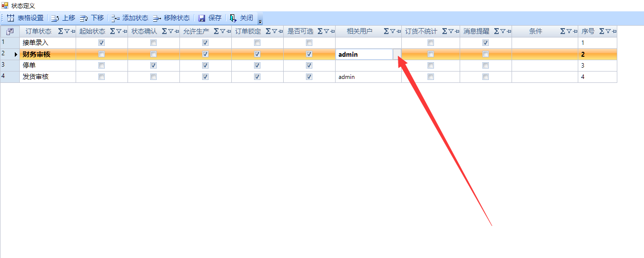This screenshot has width=644, height=258.
Task: Uncheck 消息提醒 for the 接单录入 row
Action: [x=486, y=43]
